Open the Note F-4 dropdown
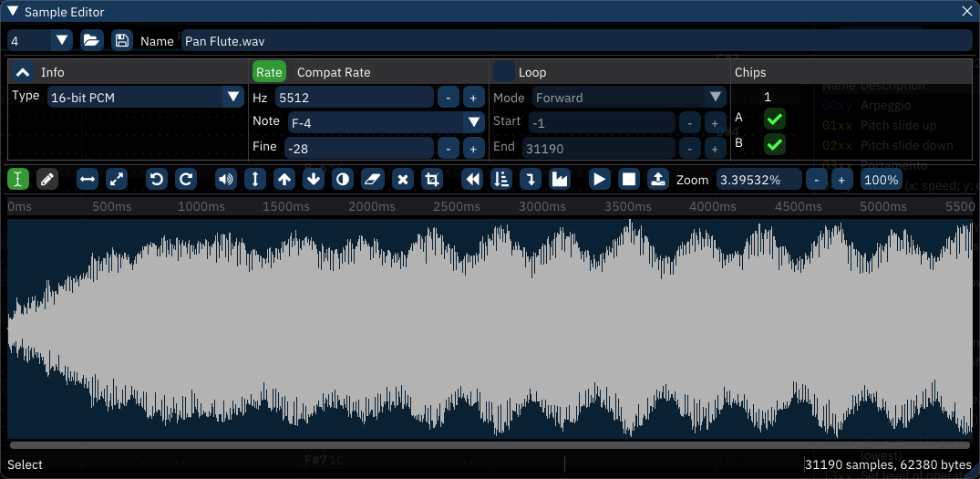The height and width of the screenshot is (479, 980). 387,122
